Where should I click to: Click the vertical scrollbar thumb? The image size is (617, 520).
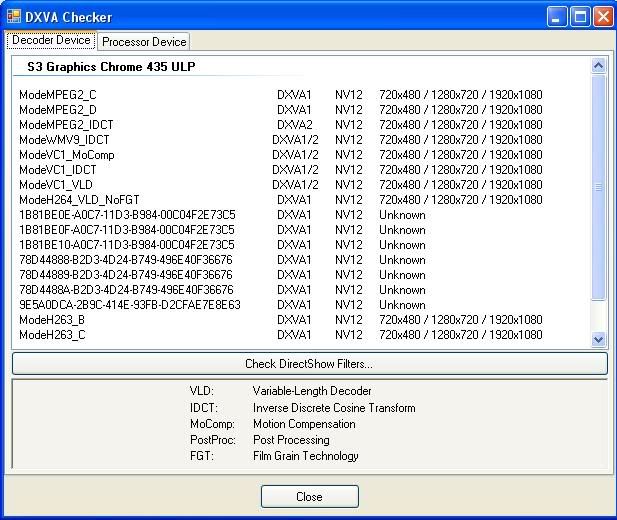[x=599, y=187]
